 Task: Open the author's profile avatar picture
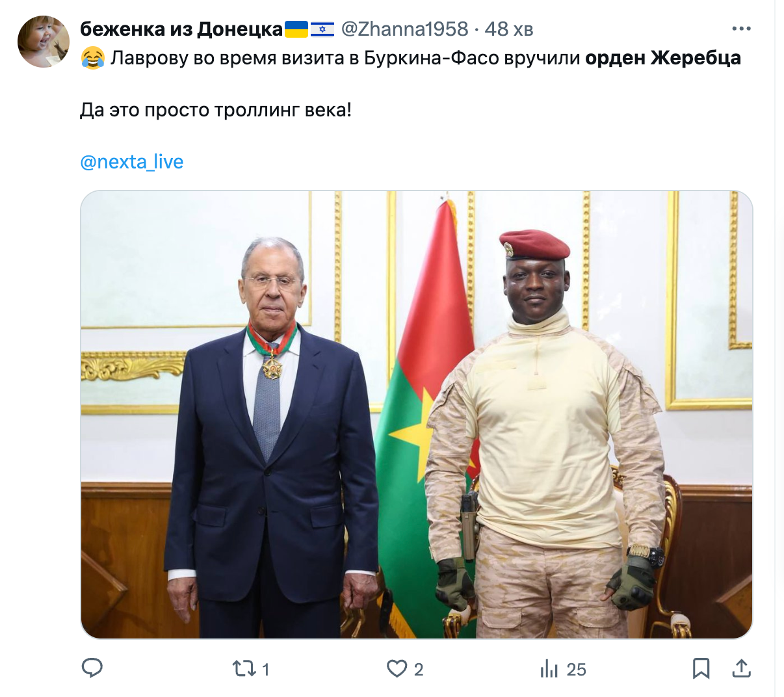click(x=44, y=42)
